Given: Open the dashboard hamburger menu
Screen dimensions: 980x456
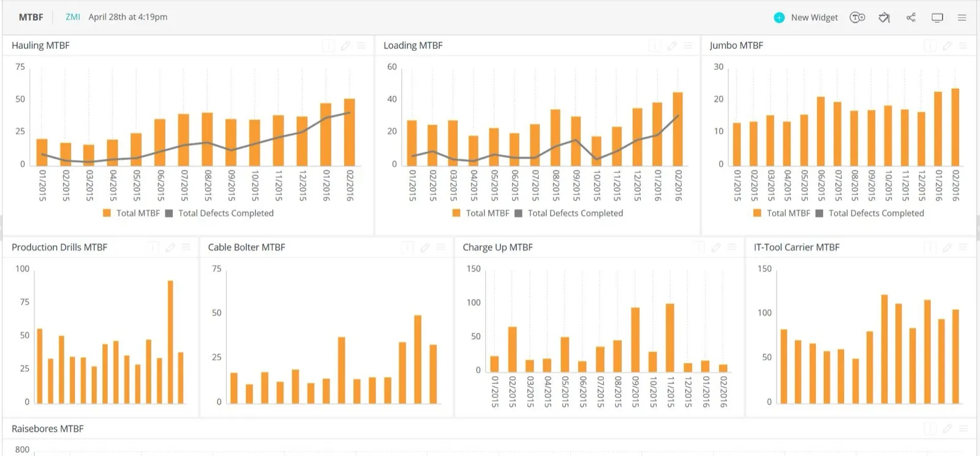Looking at the screenshot, I should point(962,18).
